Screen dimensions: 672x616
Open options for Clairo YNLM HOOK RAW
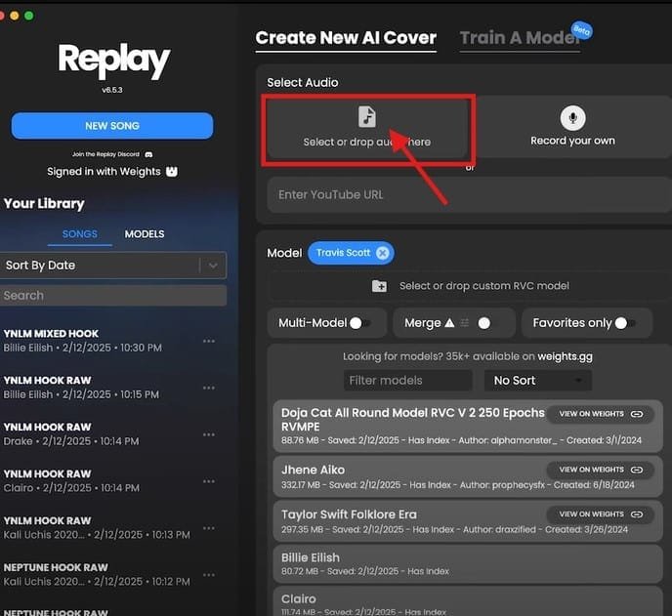[x=209, y=481]
